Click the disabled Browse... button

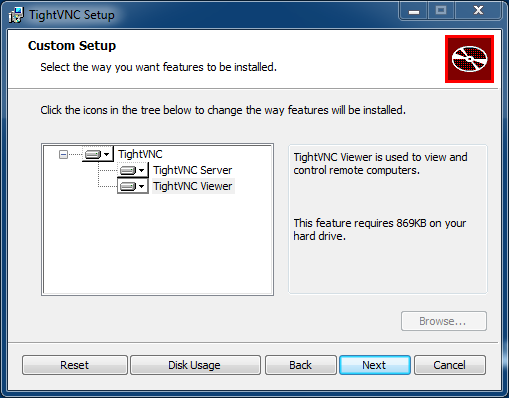tap(444, 321)
